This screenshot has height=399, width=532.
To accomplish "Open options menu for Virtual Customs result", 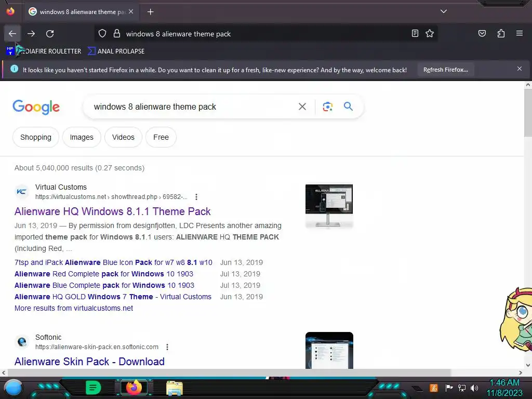I will click(x=196, y=197).
